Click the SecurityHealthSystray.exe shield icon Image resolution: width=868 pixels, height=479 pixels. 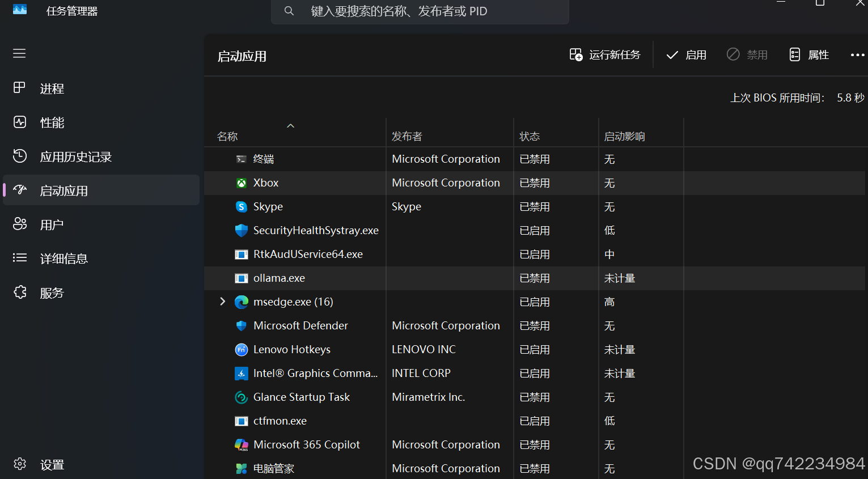[x=242, y=231]
